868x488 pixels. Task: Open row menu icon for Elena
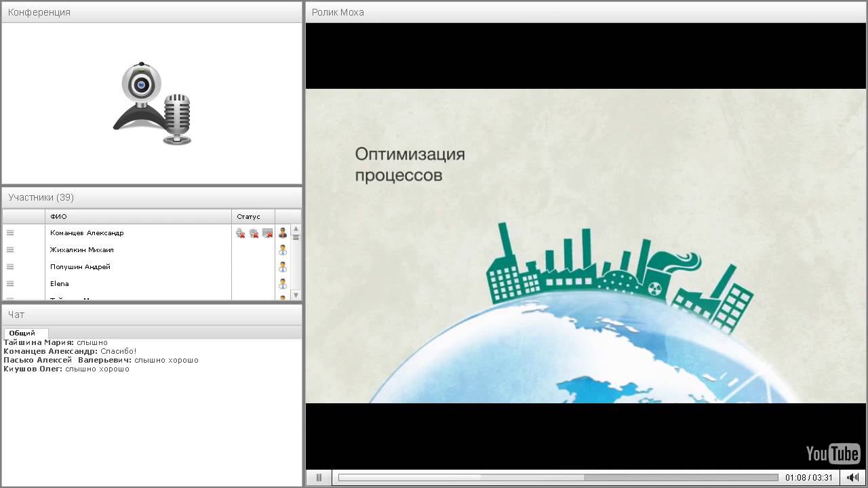tap(10, 283)
